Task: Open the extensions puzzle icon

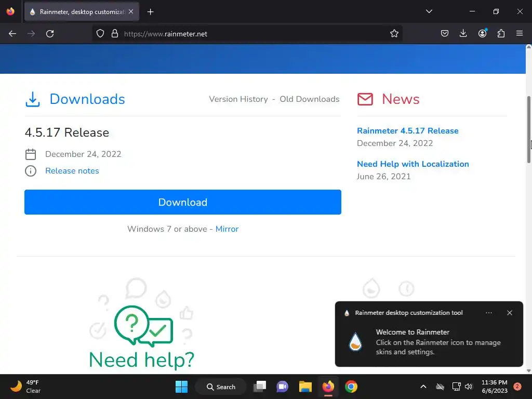Action: (x=501, y=34)
